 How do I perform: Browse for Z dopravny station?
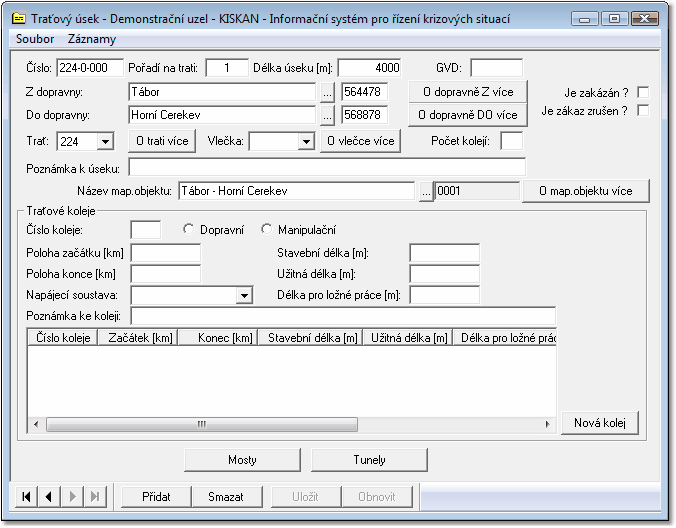pyautogui.click(x=327, y=92)
